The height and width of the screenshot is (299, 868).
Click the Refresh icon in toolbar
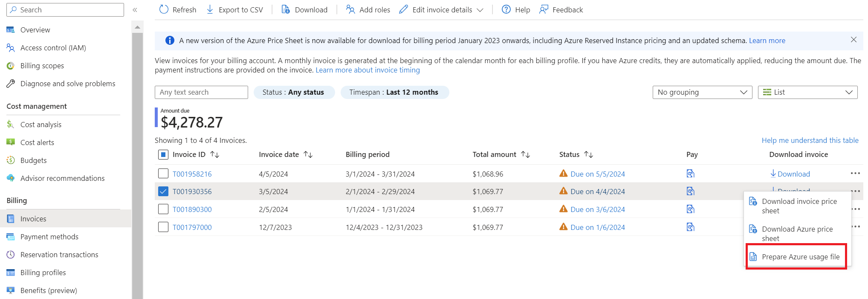tap(164, 9)
